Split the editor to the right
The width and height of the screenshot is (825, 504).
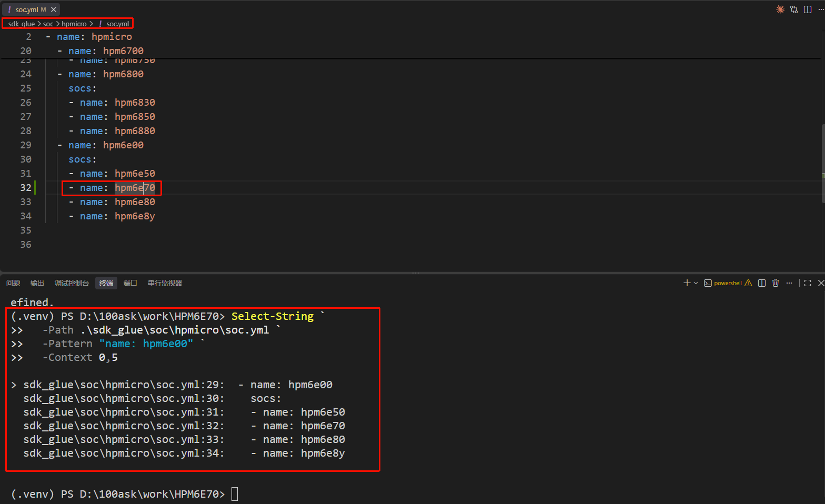pos(808,9)
